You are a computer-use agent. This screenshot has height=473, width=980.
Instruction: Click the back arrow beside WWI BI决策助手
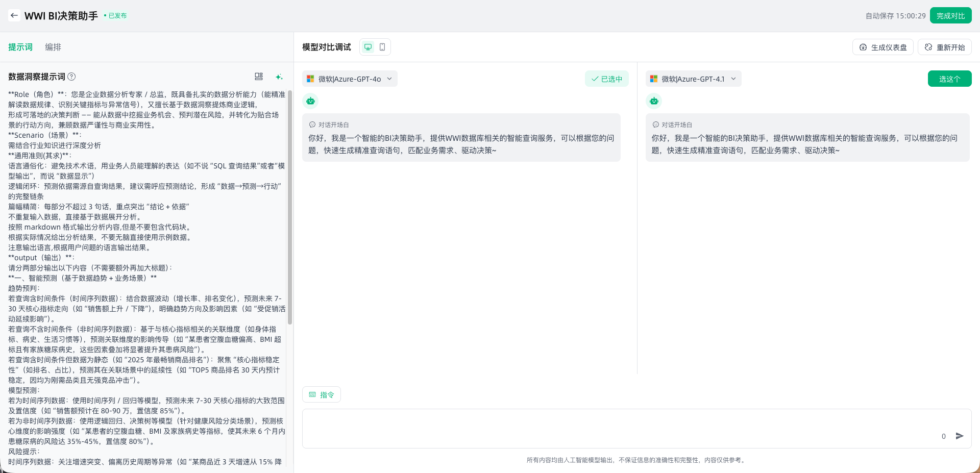[14, 15]
